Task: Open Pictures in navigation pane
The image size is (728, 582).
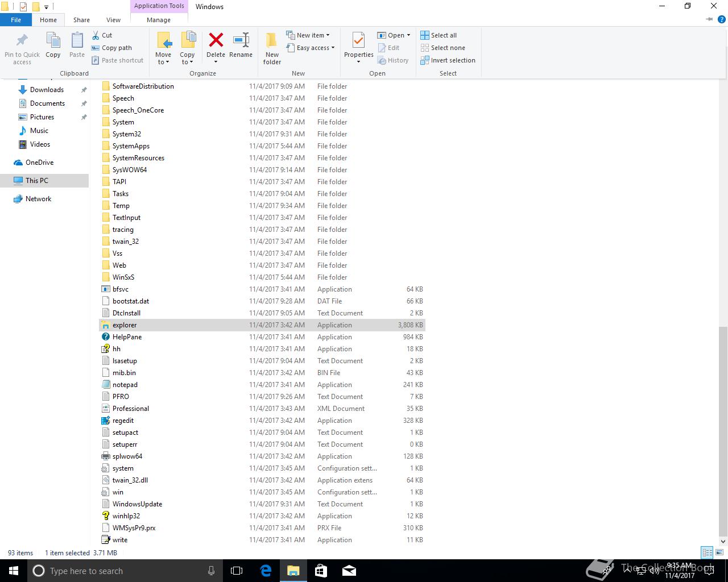Action: click(x=42, y=117)
